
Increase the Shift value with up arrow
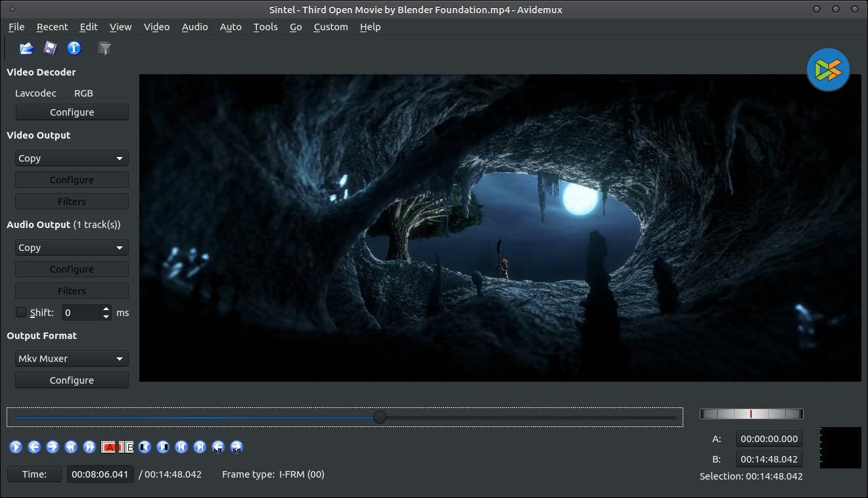pyautogui.click(x=106, y=309)
